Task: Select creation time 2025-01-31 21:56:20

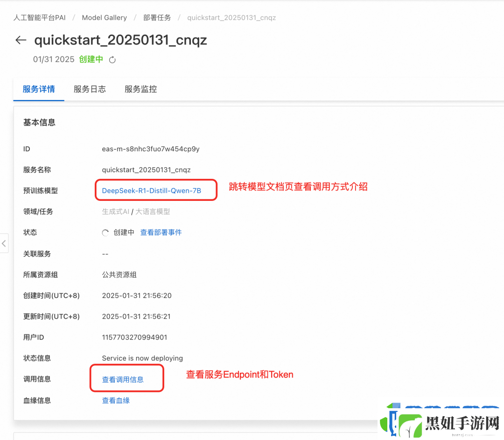Action: coord(137,296)
